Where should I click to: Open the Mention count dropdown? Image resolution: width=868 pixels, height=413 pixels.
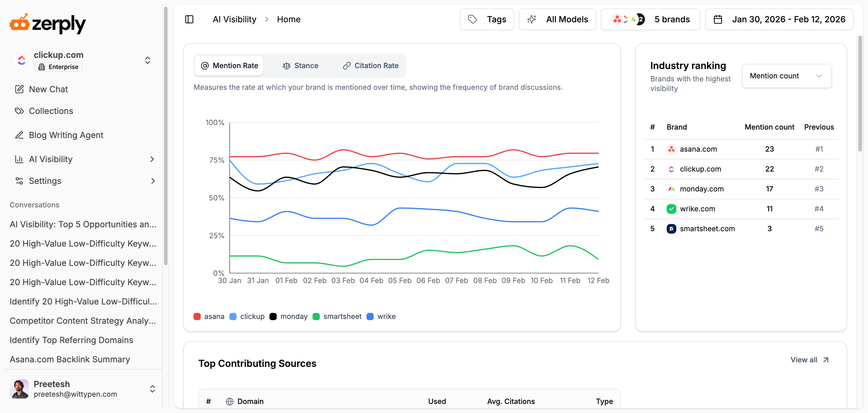click(786, 76)
